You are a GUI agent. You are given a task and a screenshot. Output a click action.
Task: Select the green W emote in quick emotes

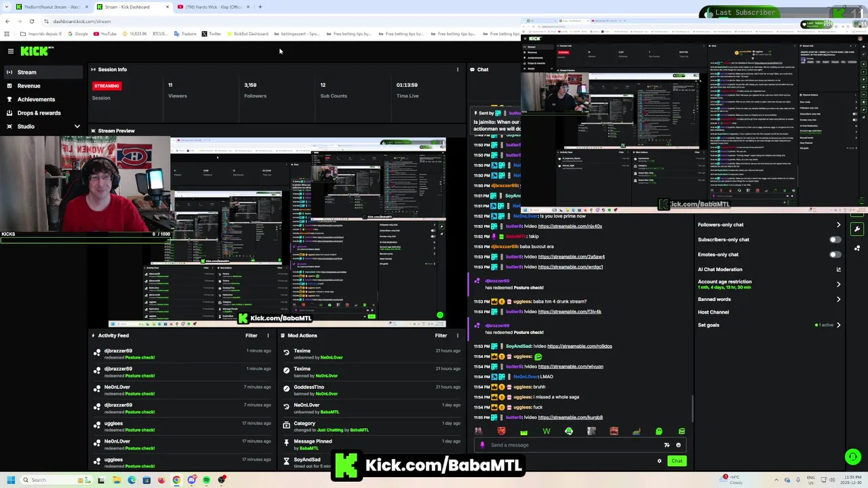pyautogui.click(x=547, y=431)
